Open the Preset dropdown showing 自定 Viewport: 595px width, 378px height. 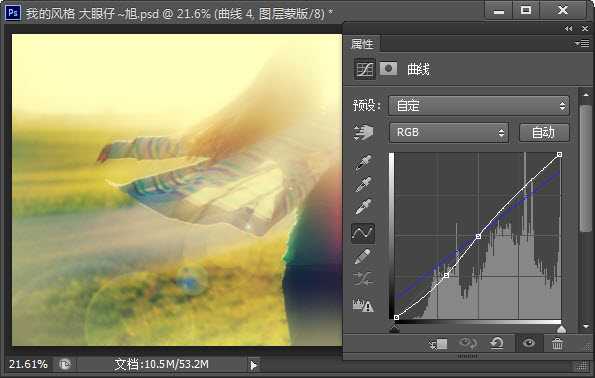[x=479, y=106]
